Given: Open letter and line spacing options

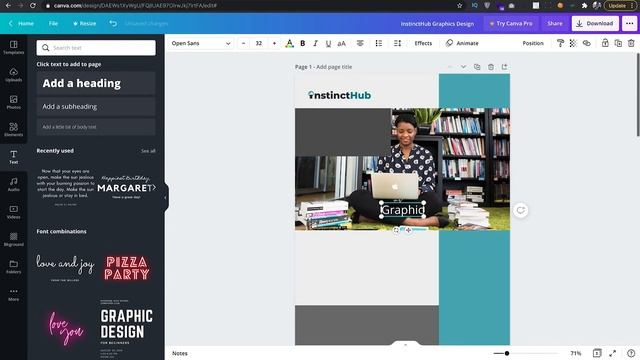Looking at the screenshot, I should (398, 43).
